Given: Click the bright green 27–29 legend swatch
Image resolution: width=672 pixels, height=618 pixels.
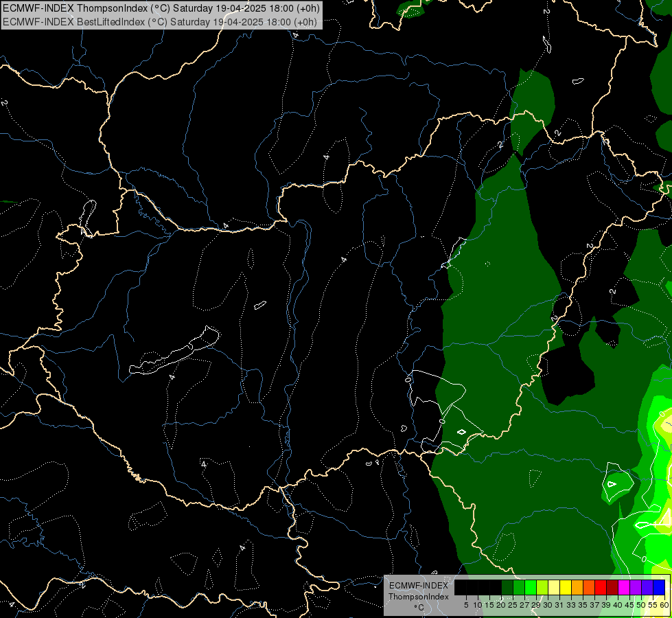Looking at the screenshot, I should coord(531,587).
